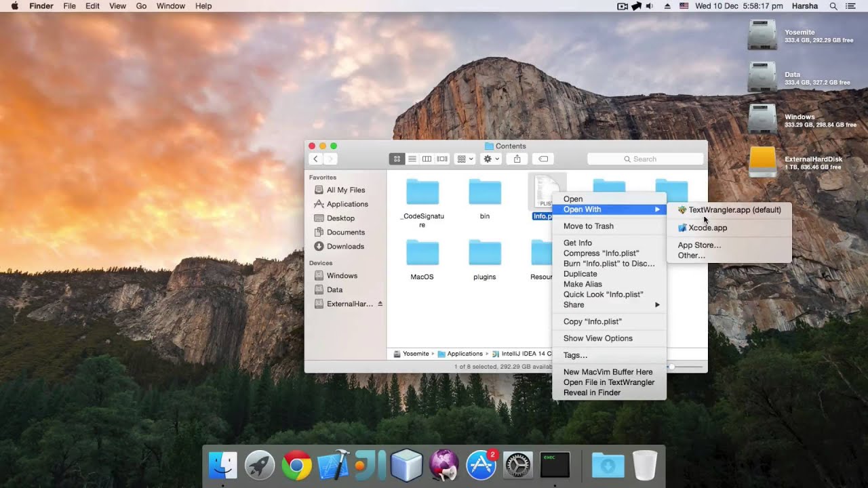
Task: Open the File menu in menu bar
Action: [x=69, y=6]
